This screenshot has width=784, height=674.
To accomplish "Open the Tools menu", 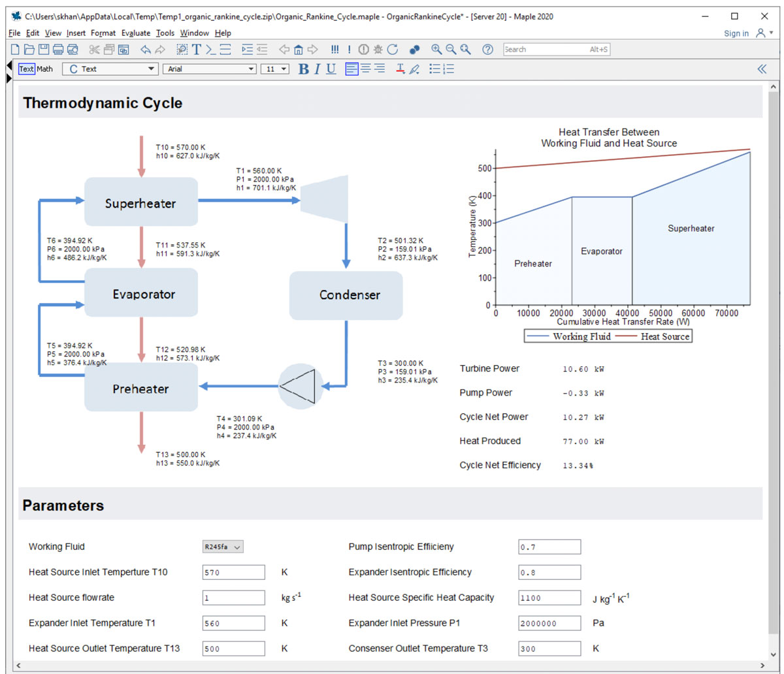I will (x=165, y=33).
